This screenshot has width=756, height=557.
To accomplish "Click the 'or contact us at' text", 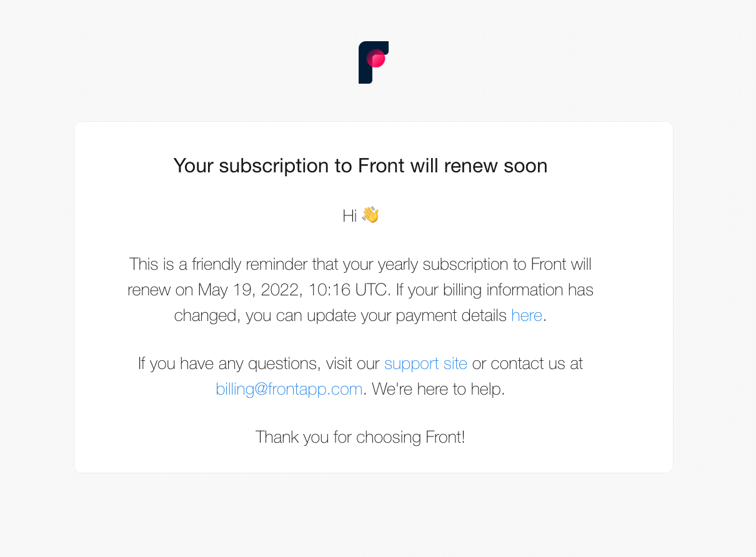I will [x=527, y=363].
